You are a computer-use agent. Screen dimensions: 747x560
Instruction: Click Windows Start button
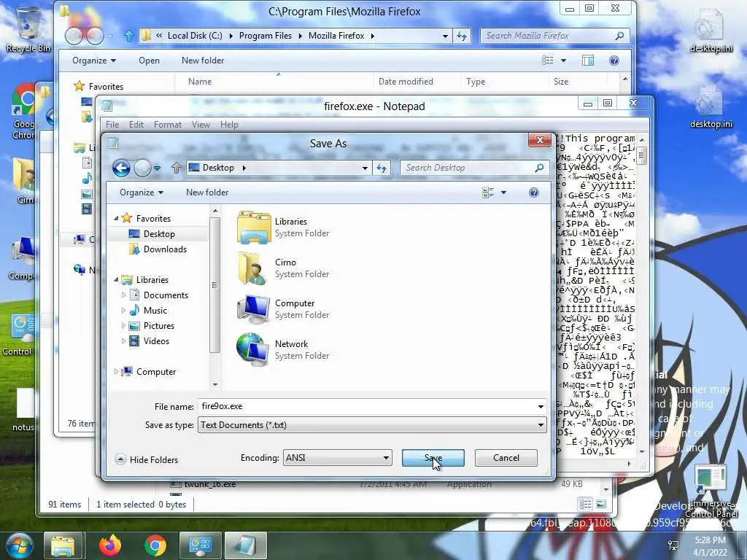[x=19, y=545]
